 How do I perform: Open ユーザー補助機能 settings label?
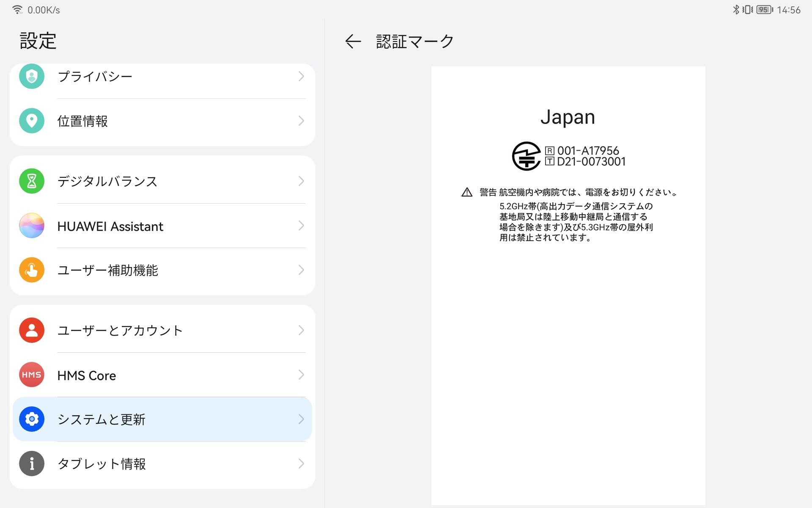[107, 270]
